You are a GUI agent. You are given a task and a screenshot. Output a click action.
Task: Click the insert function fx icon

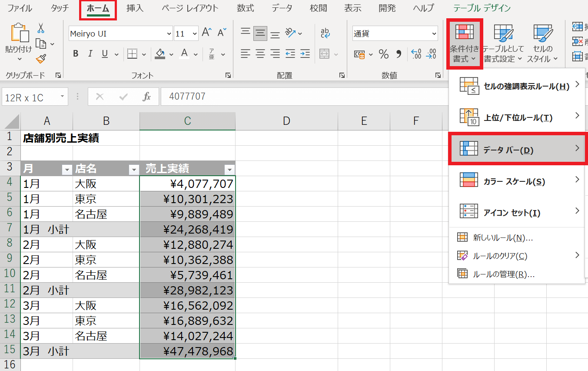147,97
